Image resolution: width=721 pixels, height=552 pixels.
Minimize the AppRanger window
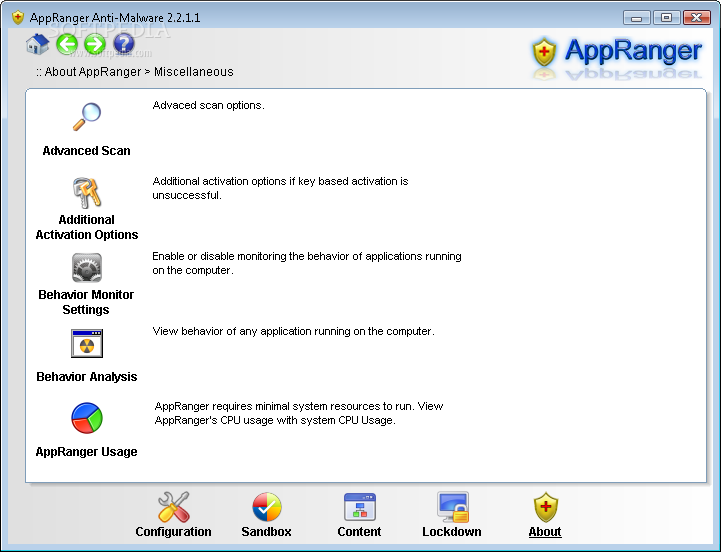tap(636, 18)
